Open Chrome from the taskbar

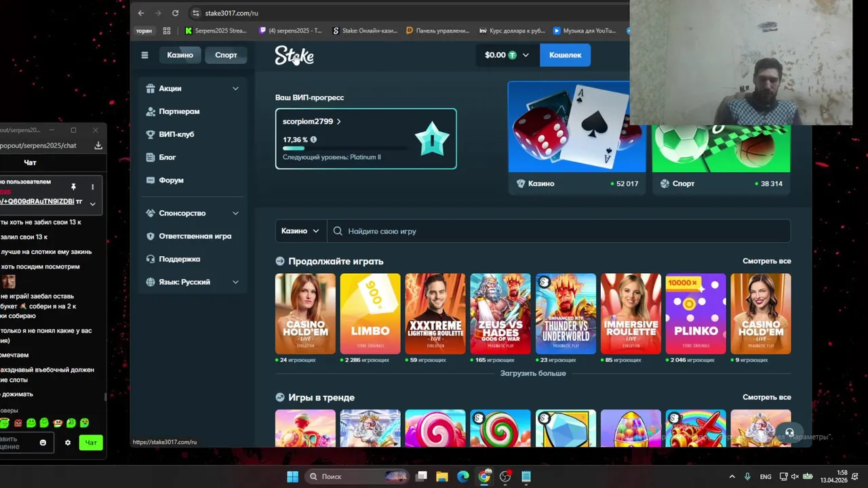(x=484, y=476)
